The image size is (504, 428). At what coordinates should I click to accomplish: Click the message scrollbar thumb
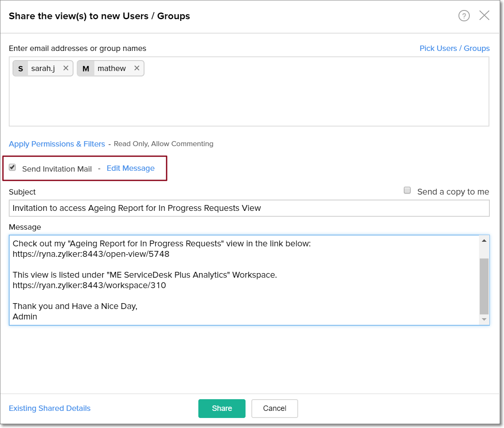point(484,286)
